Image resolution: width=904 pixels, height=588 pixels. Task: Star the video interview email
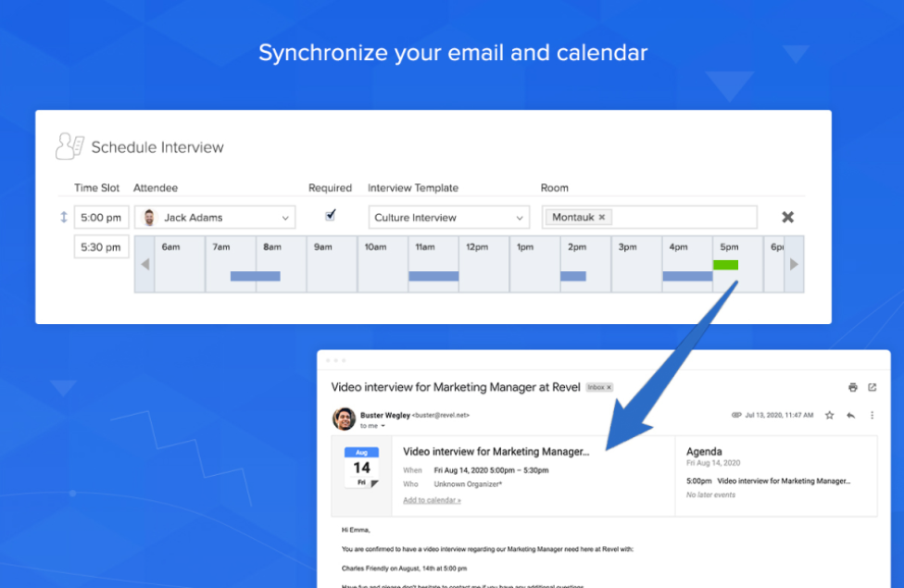[x=830, y=416]
